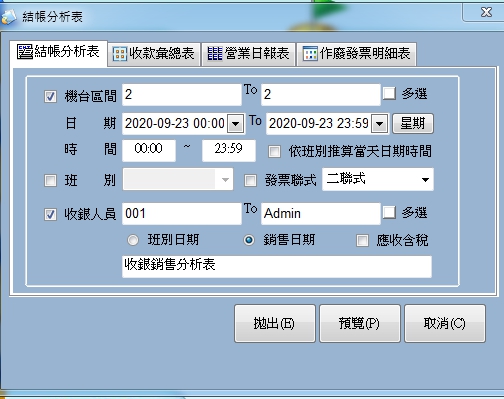The image size is (504, 399).
Task: Open the end date dropdown arrow
Action: (379, 124)
